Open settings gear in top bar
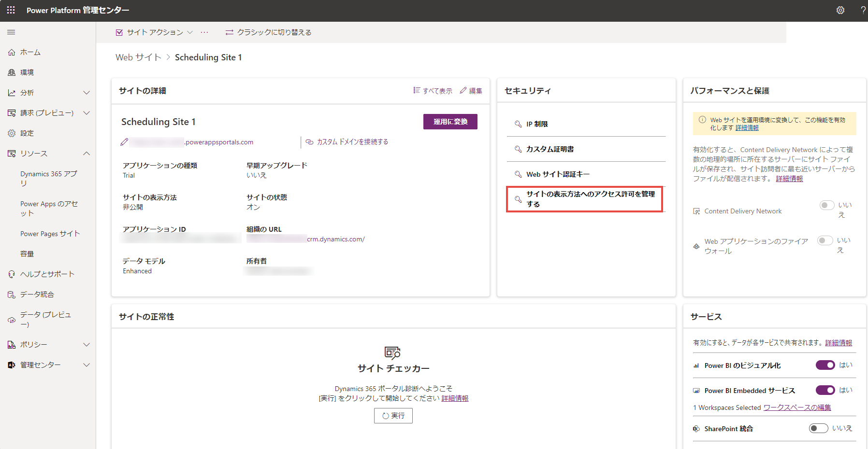This screenshot has height=449, width=868. point(840,10)
